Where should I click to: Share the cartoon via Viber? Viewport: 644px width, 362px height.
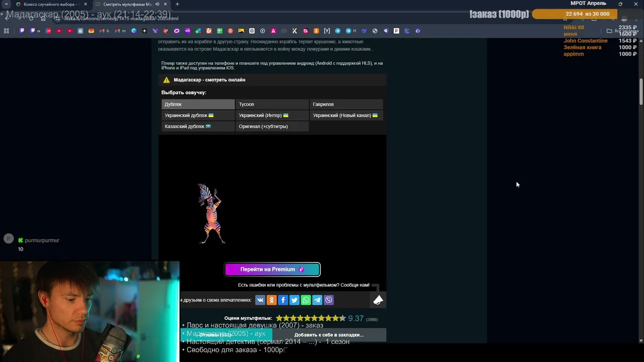click(329, 300)
